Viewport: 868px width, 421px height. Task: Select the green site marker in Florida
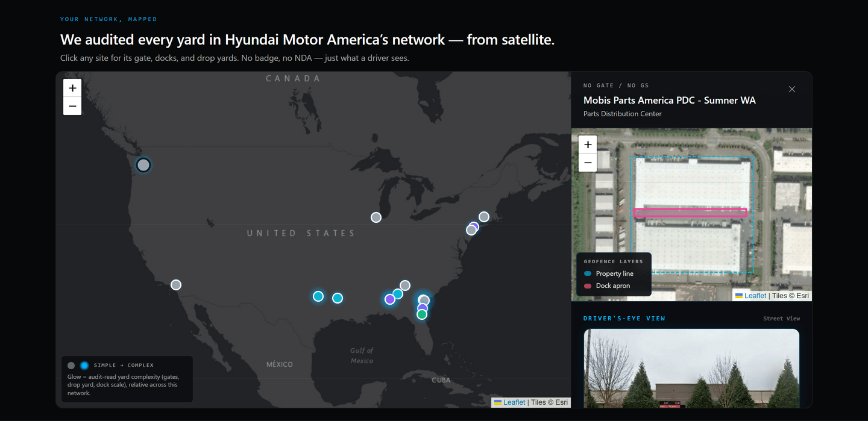click(x=422, y=314)
